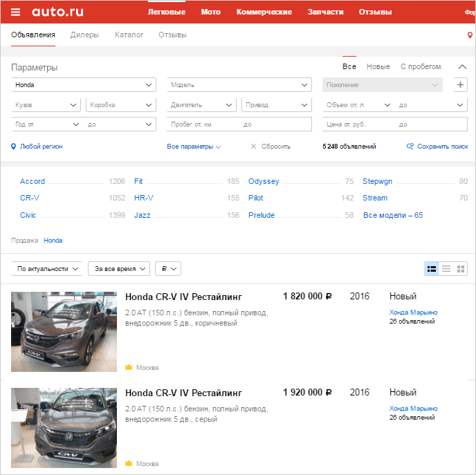Switch to detailed list view with photos
The image size is (476, 475).
432,269
